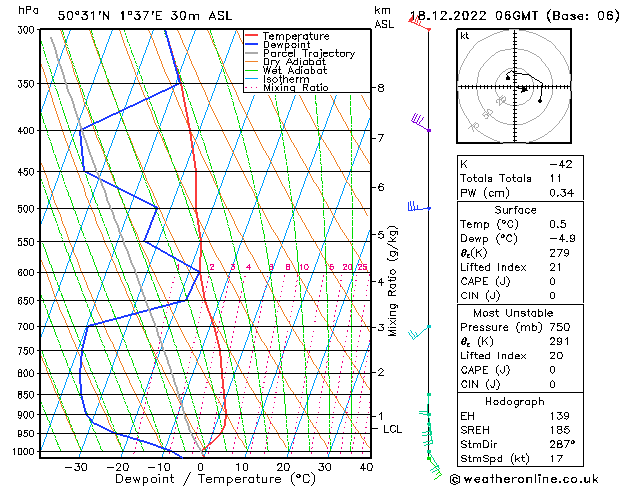Click the 300 pressure level label
Image resolution: width=629 pixels, height=486 pixels.
[28, 30]
